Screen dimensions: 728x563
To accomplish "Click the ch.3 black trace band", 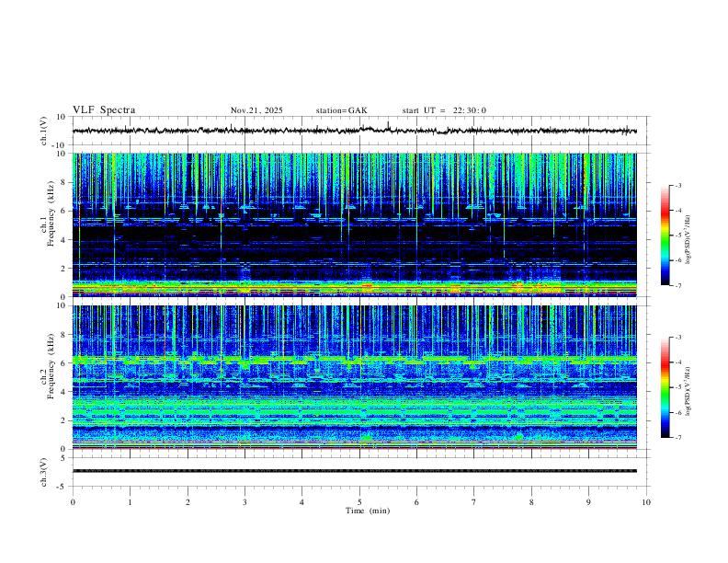I will [x=354, y=471].
